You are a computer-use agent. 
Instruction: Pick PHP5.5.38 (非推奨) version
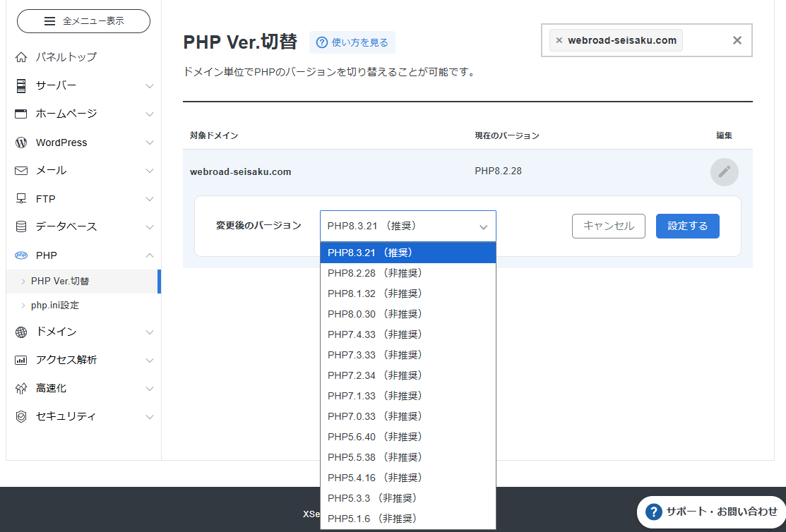408,457
